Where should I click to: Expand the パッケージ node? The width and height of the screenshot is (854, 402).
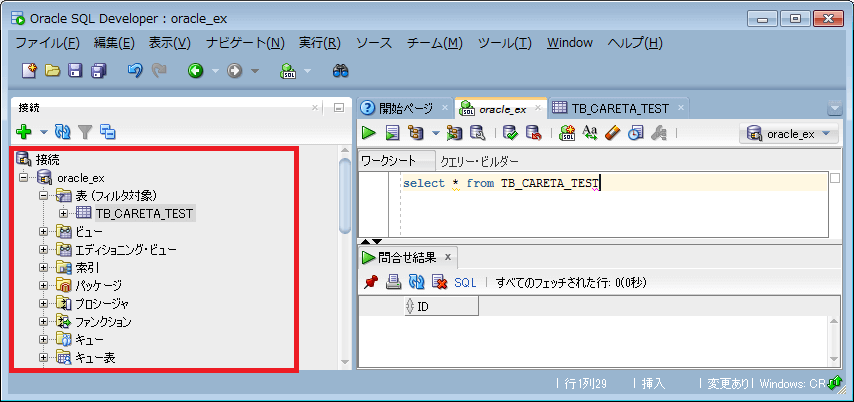click(x=44, y=285)
